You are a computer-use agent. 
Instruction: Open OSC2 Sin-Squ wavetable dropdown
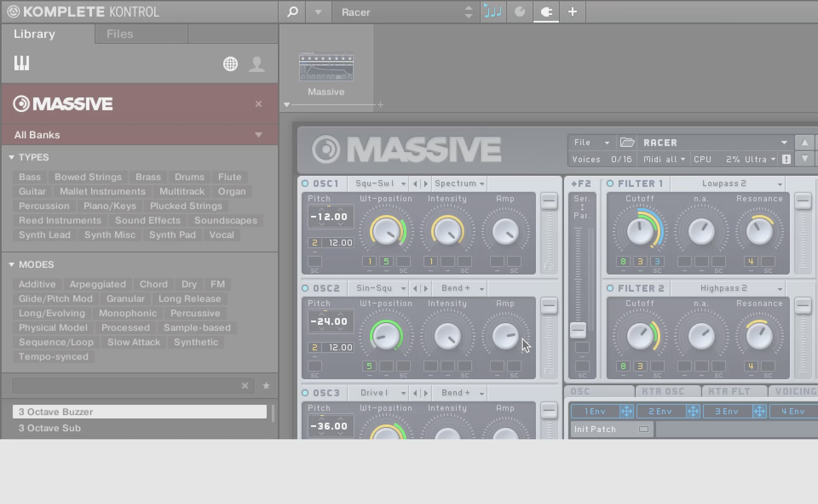378,288
